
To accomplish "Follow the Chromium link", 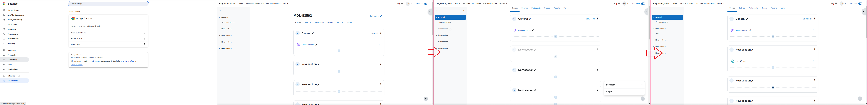I will coord(96,61).
